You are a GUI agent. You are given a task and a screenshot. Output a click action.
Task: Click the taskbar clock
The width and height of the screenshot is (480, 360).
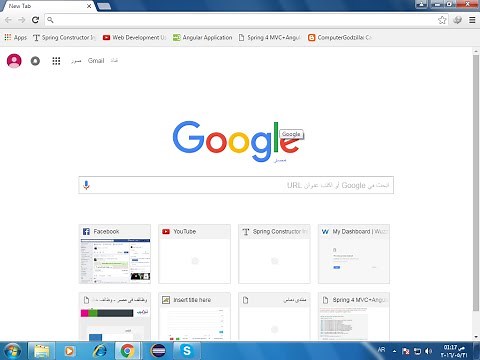[x=454, y=351]
